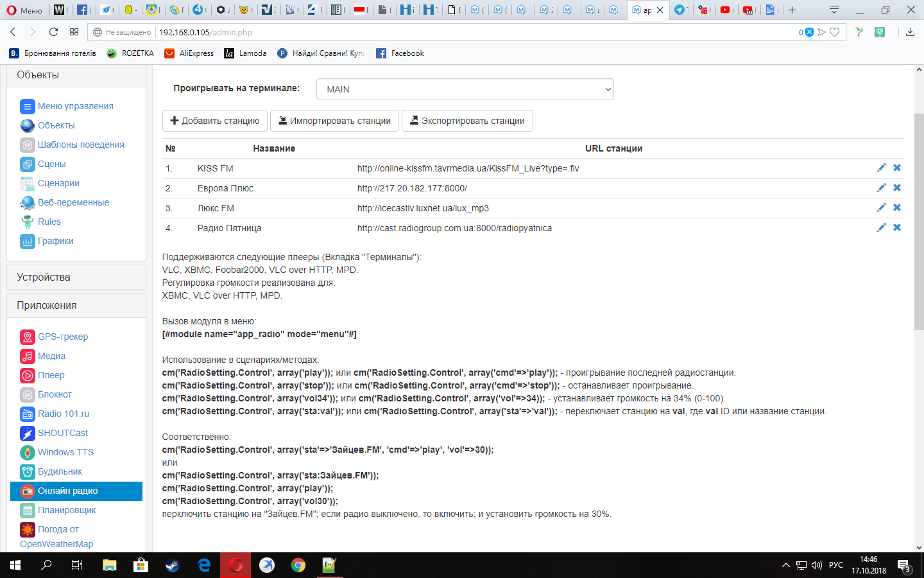Open the Lamoda bookmark
The image size is (924, 578).
pyautogui.click(x=246, y=53)
